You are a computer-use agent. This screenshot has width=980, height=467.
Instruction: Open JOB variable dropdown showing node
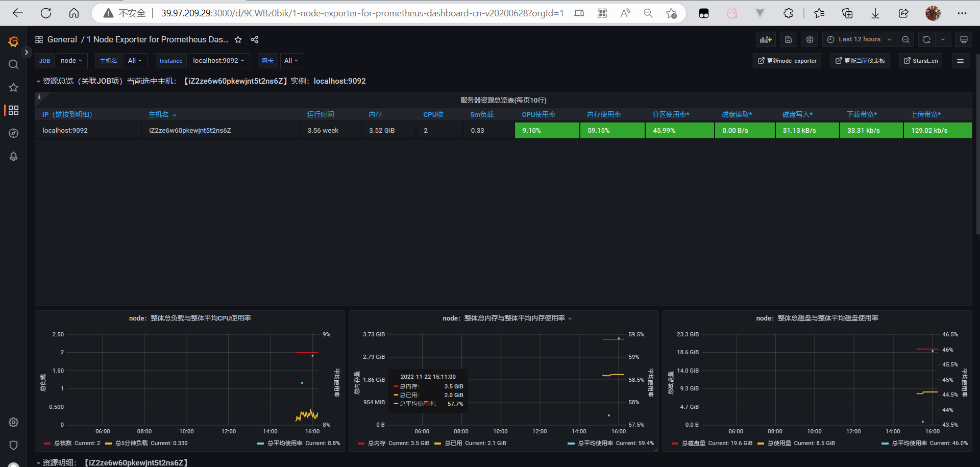[71, 61]
